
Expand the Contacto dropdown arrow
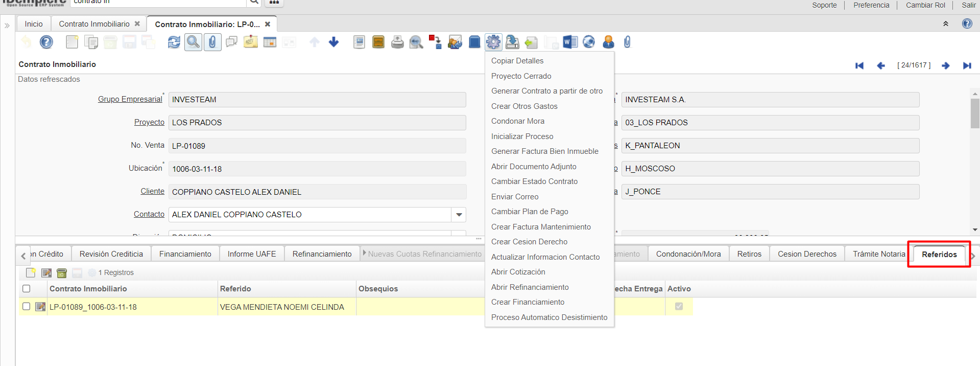click(459, 215)
